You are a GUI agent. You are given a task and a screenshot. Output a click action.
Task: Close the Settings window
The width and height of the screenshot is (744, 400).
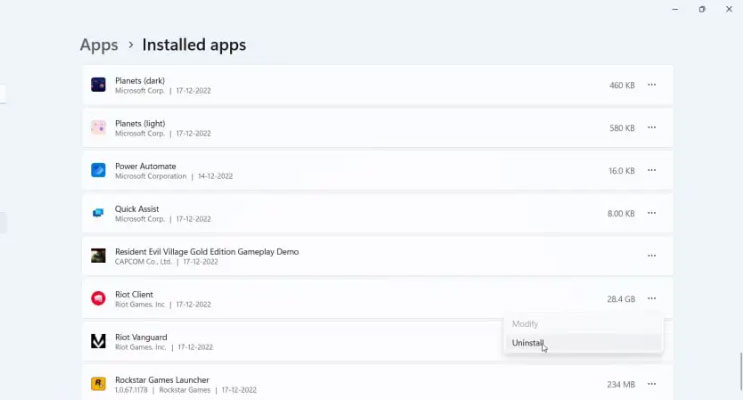[x=729, y=9]
